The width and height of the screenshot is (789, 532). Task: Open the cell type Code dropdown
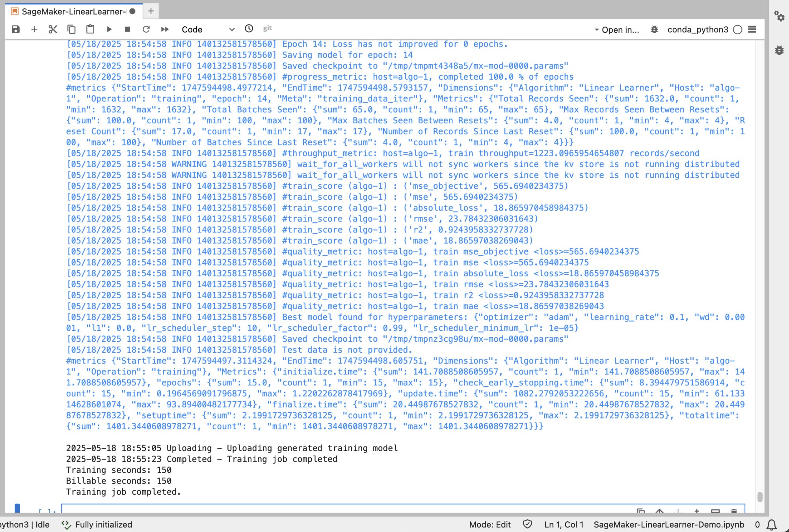(x=208, y=30)
